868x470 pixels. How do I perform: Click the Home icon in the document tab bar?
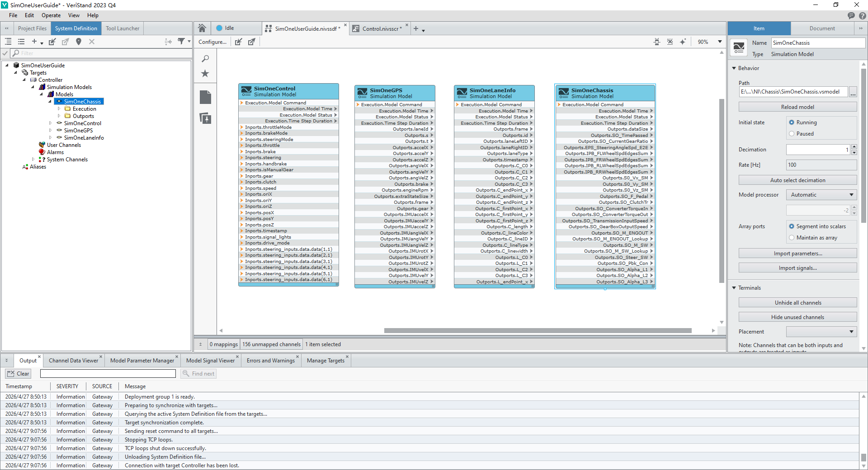point(202,28)
